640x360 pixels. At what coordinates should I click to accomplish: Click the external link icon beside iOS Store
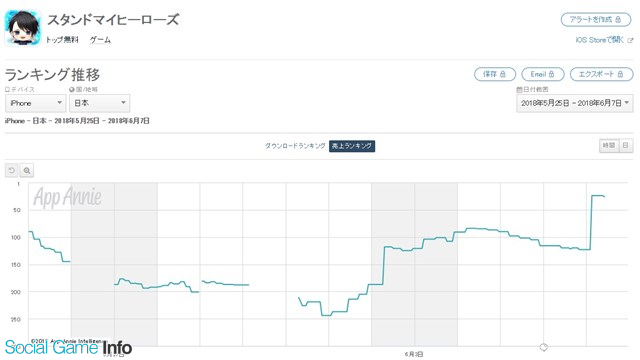click(630, 40)
